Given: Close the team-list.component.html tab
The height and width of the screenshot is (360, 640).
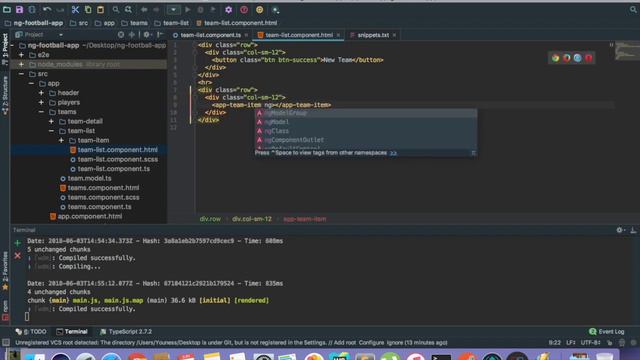Looking at the screenshot, I should (x=338, y=35).
